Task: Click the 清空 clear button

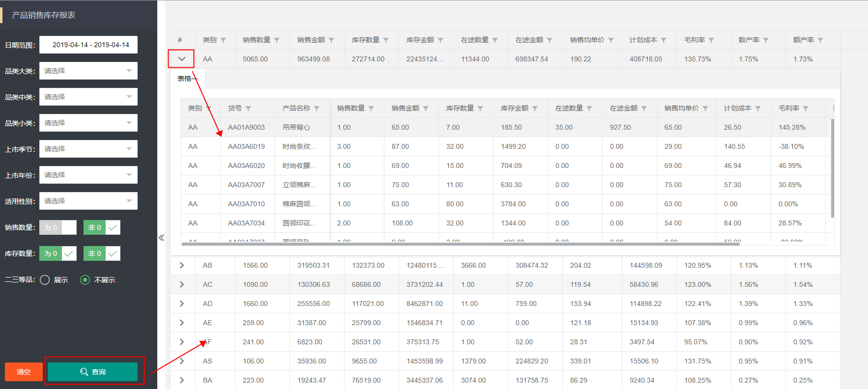Action: point(24,372)
